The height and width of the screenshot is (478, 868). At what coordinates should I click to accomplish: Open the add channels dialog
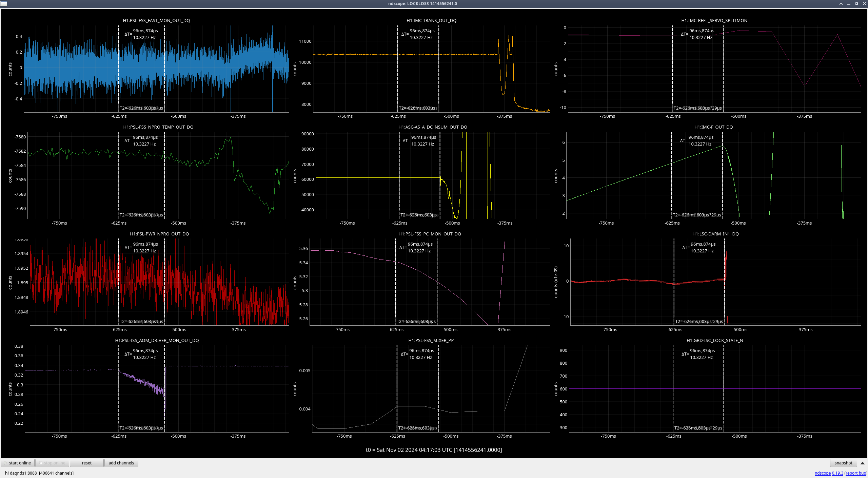tap(121, 463)
